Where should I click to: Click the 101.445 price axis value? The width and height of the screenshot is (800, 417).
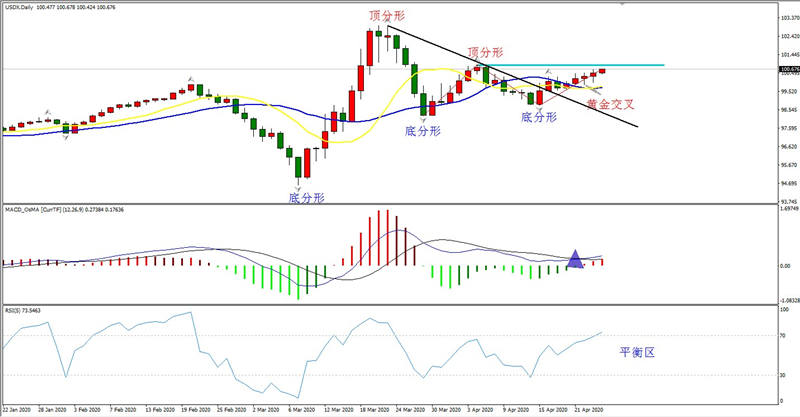pos(789,55)
